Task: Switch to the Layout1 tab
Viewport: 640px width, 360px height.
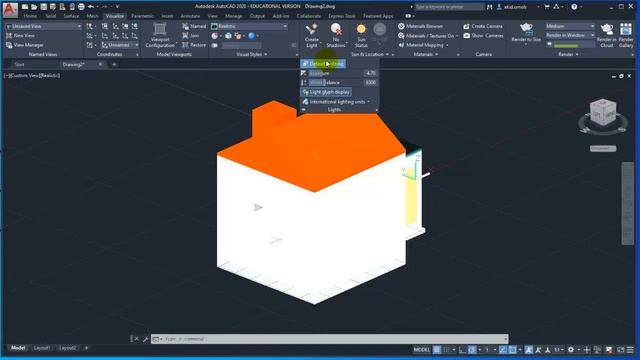Action: tap(42, 348)
